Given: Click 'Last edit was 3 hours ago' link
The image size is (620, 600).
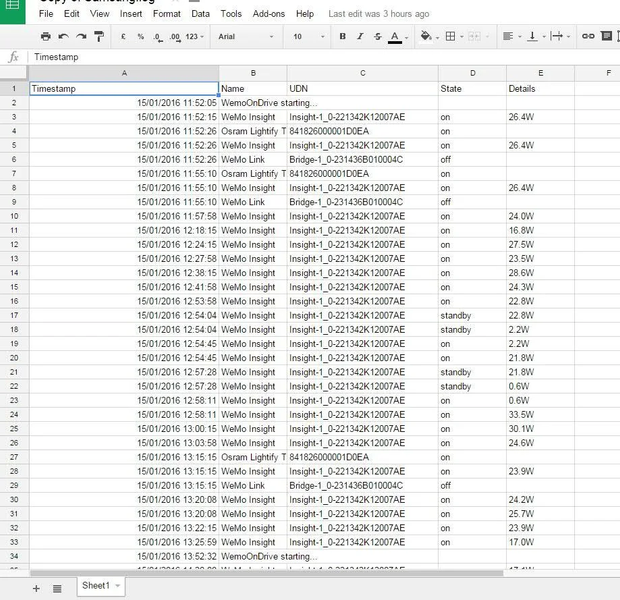Looking at the screenshot, I should 378,14.
